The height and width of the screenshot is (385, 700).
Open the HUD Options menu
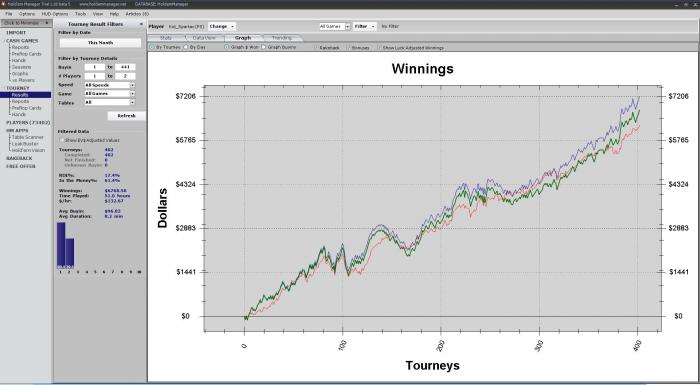pyautogui.click(x=55, y=14)
